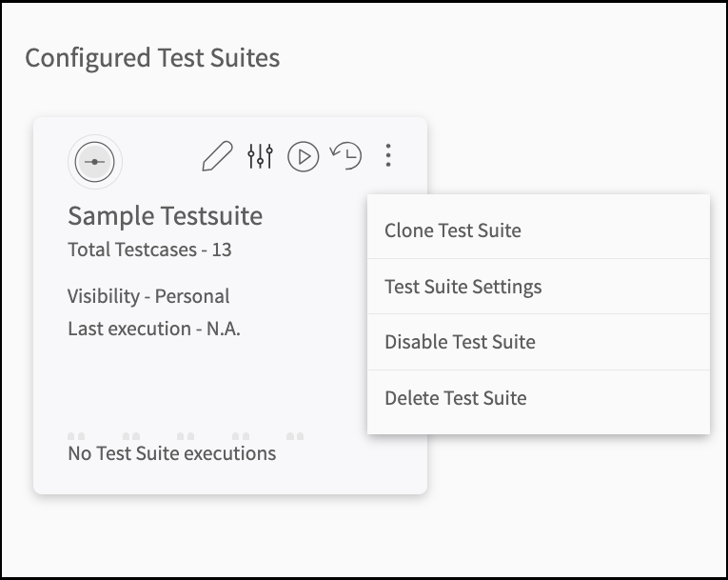Click the No Test Suite executions text

coord(172,453)
